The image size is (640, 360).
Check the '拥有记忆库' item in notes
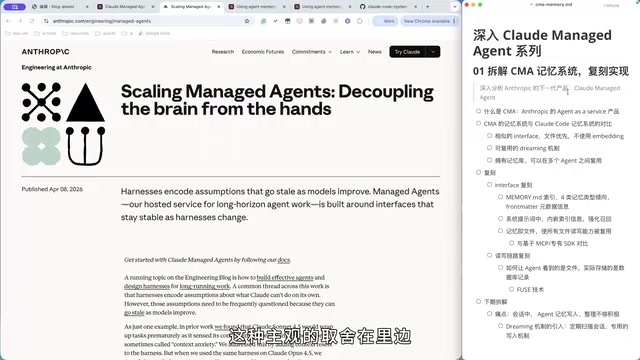[x=489, y=160]
